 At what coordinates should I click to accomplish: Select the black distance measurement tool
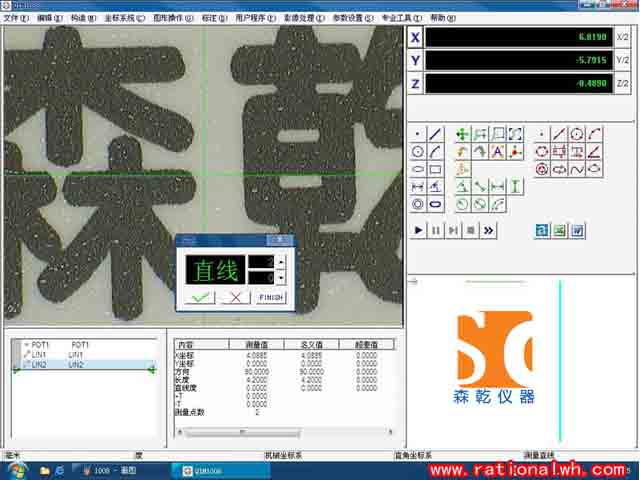[417, 187]
